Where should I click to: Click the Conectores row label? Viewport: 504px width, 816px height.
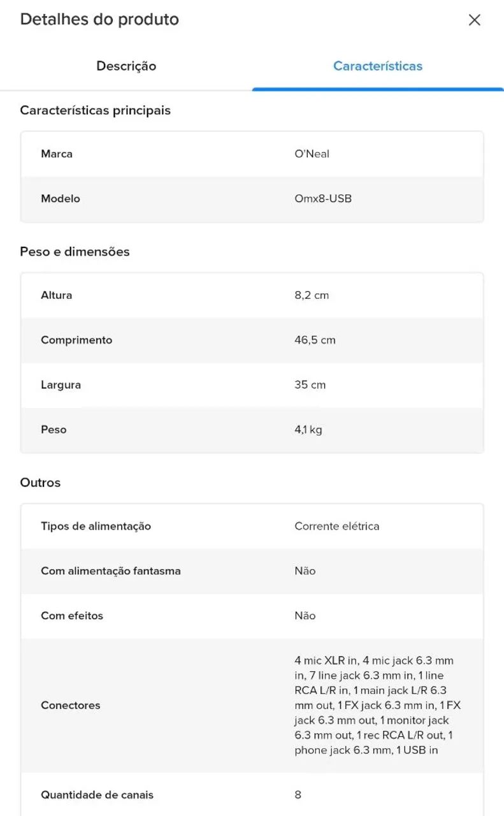pyautogui.click(x=71, y=706)
